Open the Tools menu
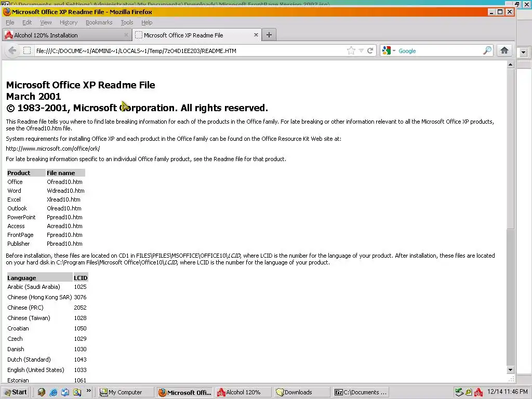Screen dimensions: 532x399 (127, 22)
